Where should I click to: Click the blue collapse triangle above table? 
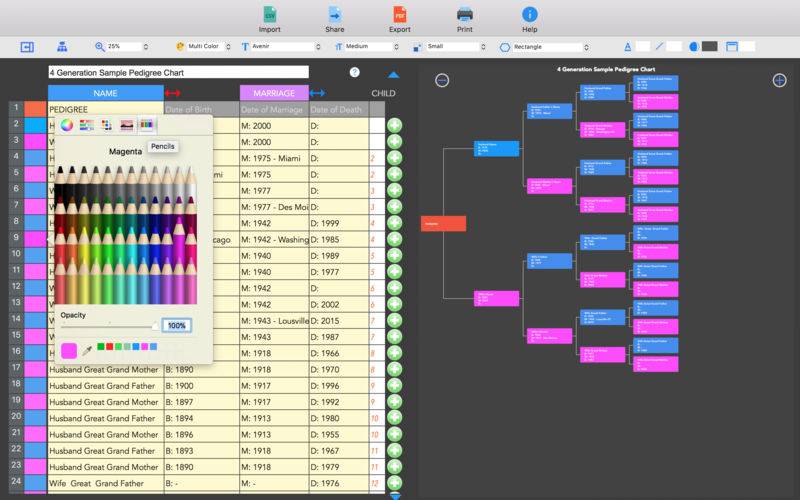393,75
